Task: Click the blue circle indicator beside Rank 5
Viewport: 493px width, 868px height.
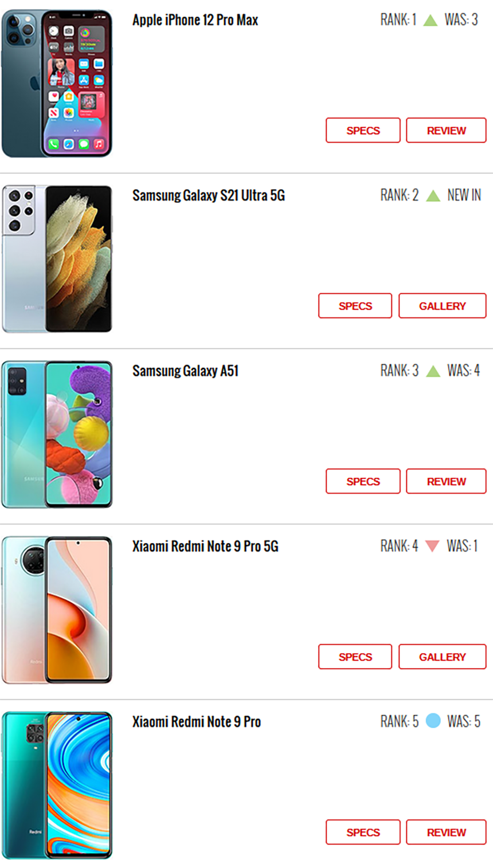Action: click(433, 721)
